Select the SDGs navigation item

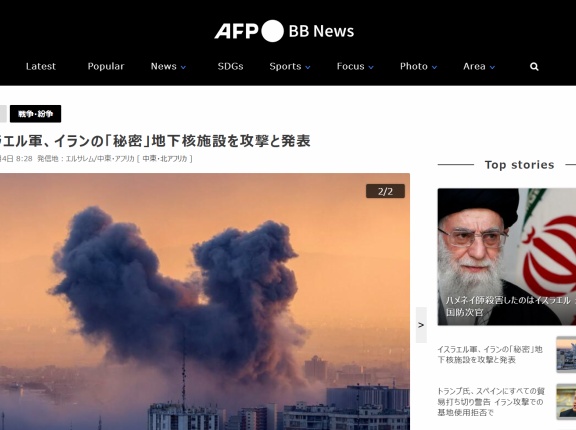pyautogui.click(x=230, y=66)
